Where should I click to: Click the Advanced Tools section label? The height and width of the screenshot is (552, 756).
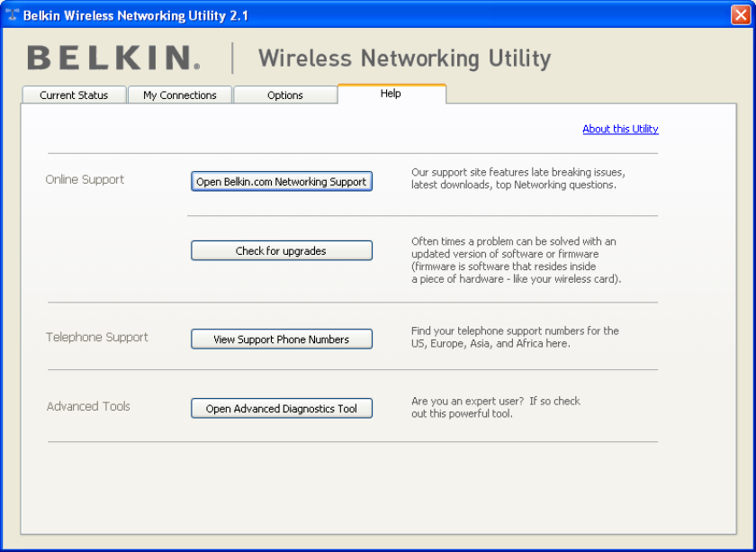[x=88, y=406]
